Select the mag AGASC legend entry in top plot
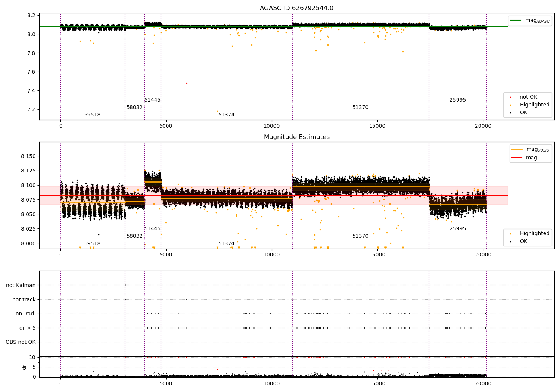560x392 pixels. (x=530, y=21)
